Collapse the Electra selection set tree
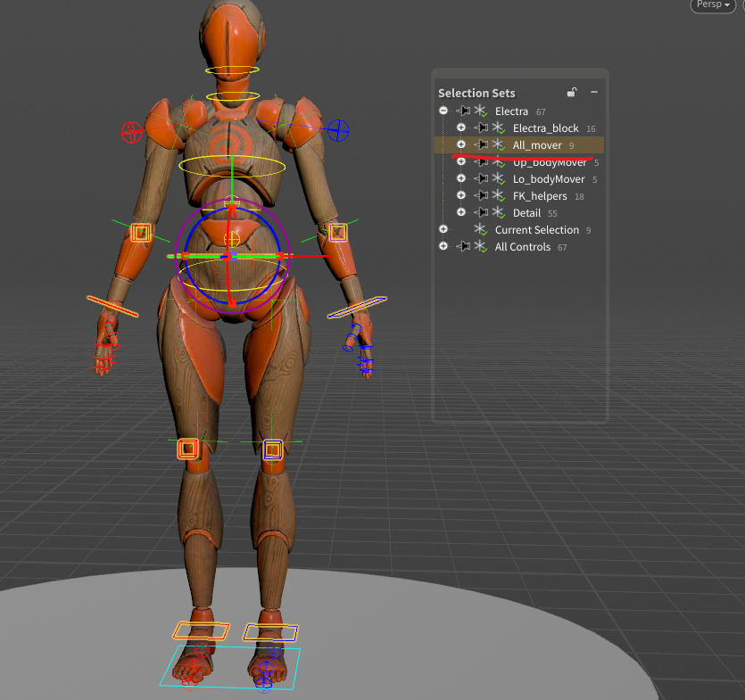The width and height of the screenshot is (745, 700). (443, 111)
